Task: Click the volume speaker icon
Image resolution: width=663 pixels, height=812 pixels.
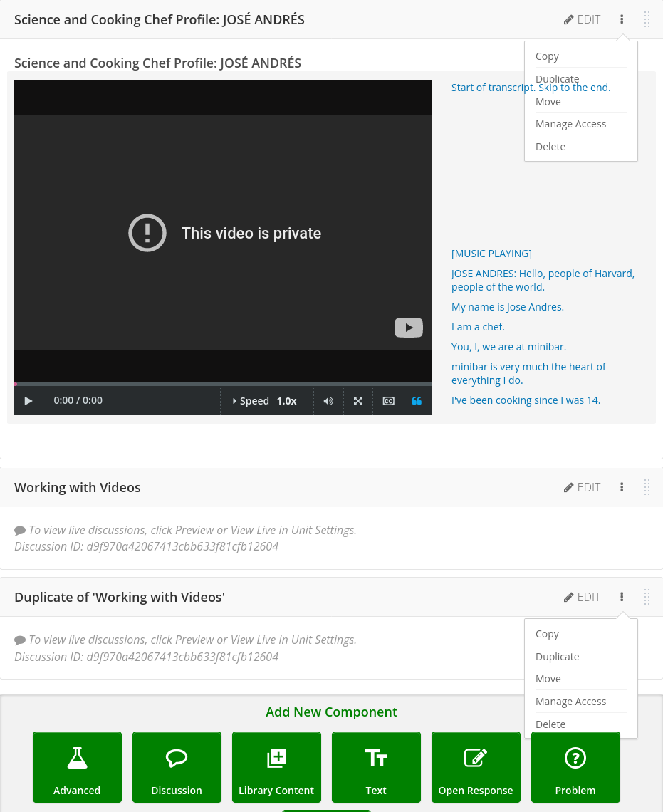Action: 328,401
